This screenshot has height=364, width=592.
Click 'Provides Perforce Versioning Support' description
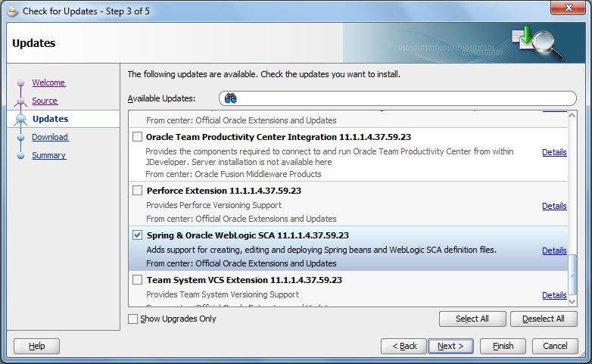pyautogui.click(x=213, y=205)
